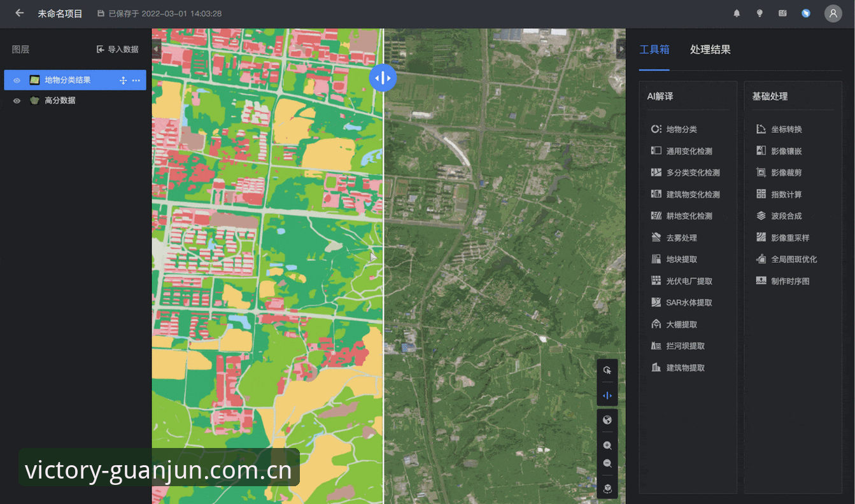The width and height of the screenshot is (855, 504).
Task: Hide the 高分数据 layer
Action: point(17,101)
